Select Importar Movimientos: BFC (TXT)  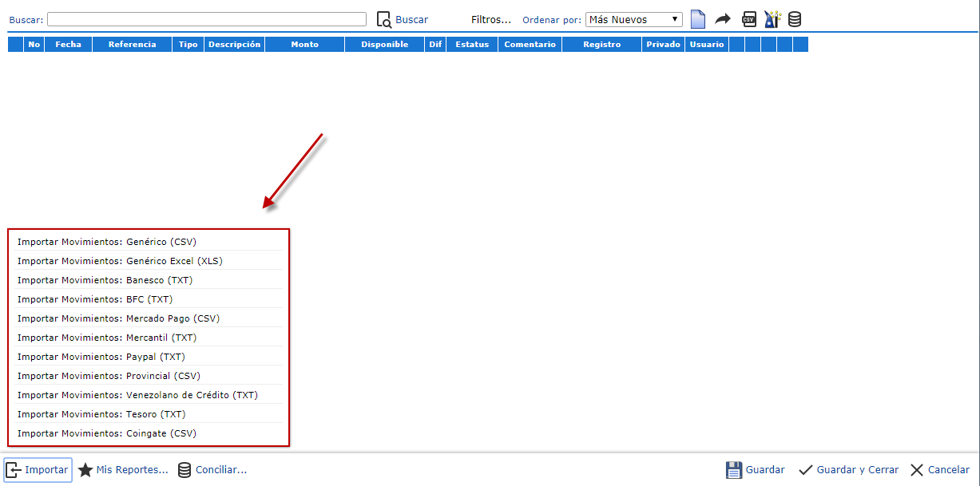pyautogui.click(x=148, y=298)
